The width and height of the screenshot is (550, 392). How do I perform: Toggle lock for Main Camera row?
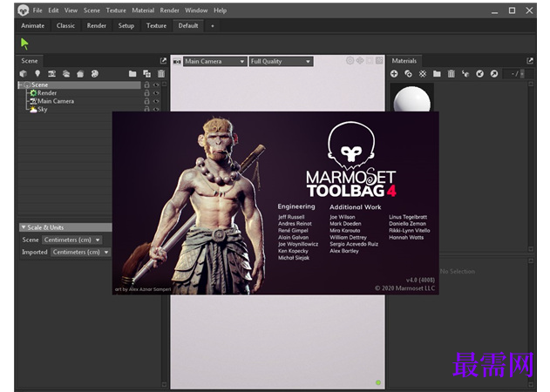tap(147, 101)
